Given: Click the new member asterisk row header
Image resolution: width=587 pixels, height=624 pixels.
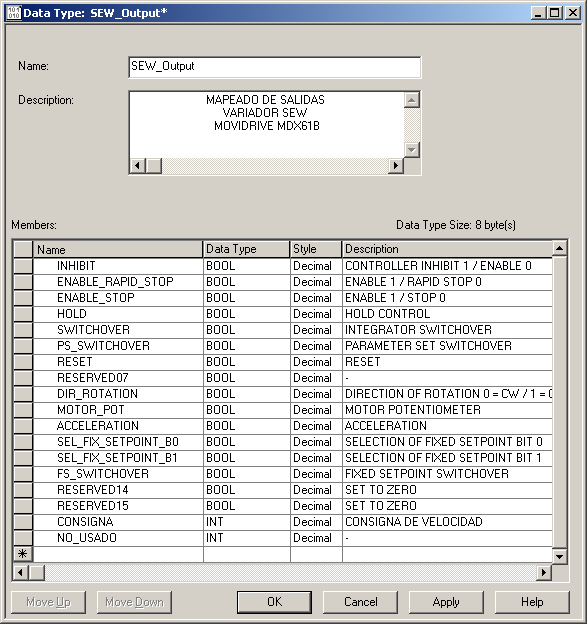Looking at the screenshot, I should click(23, 554).
